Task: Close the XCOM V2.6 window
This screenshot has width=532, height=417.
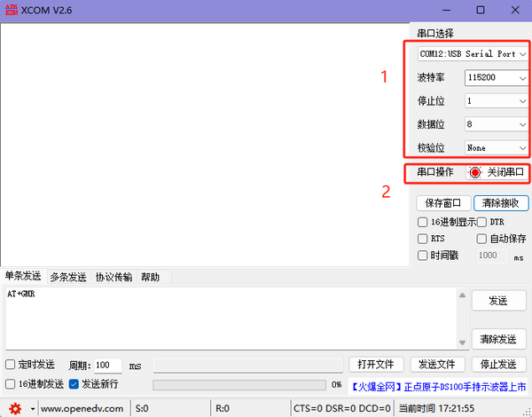Action: click(x=515, y=10)
